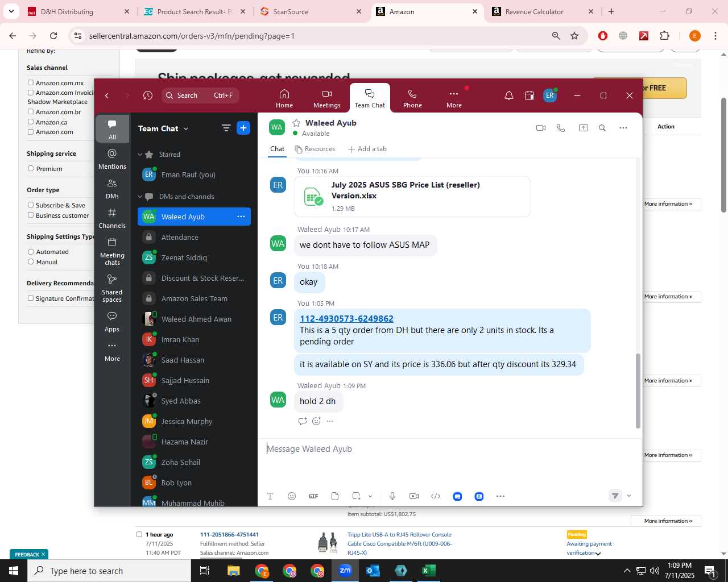
Task: Select Manual shipping settings radio
Action: coord(31,261)
